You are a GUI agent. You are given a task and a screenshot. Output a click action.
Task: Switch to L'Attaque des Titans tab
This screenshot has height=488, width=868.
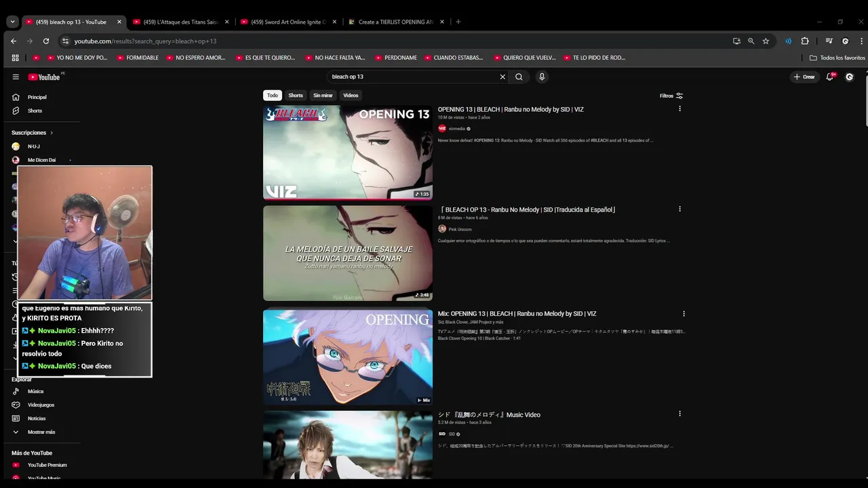181,22
